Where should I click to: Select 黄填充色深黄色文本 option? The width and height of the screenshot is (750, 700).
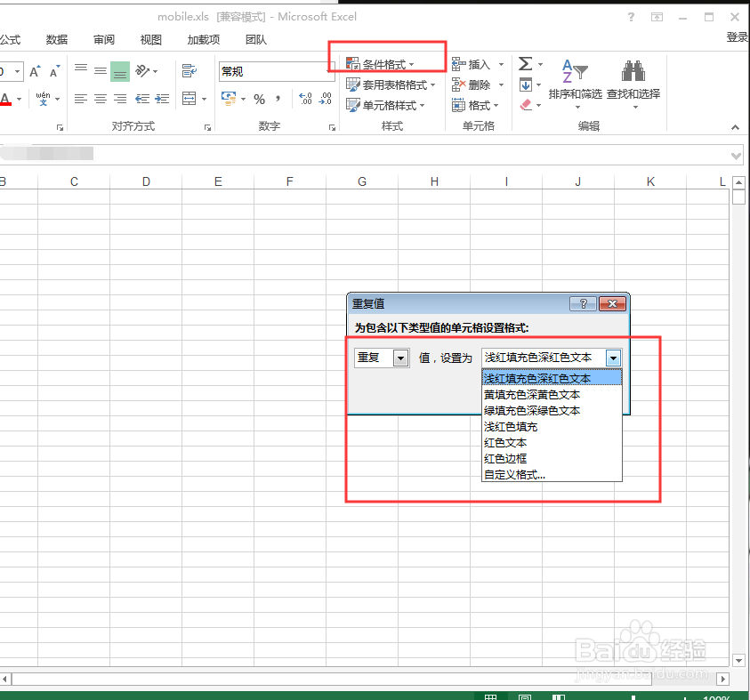(x=552, y=394)
